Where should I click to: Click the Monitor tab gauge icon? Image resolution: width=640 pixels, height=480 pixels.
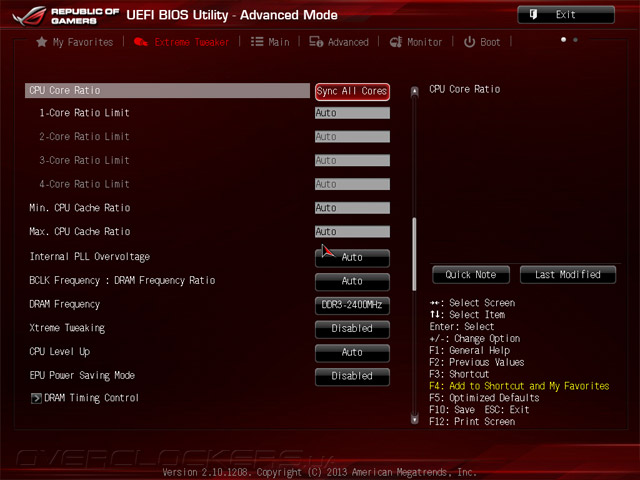coord(396,42)
